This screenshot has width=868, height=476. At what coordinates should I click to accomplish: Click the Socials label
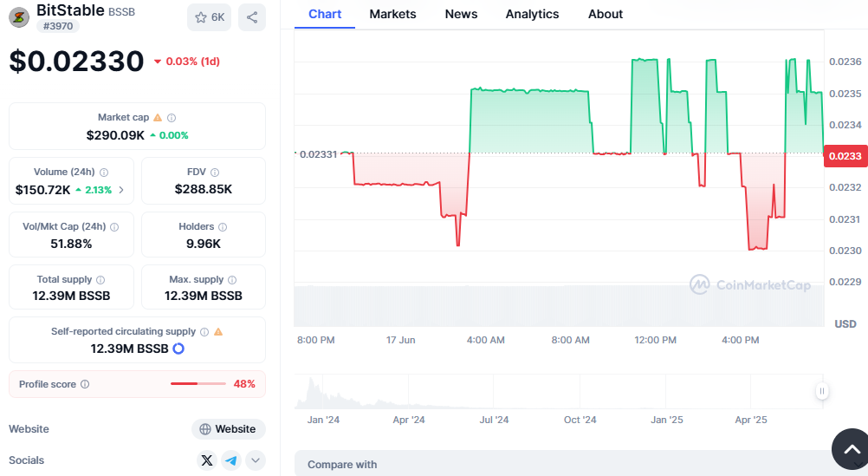coord(26,460)
